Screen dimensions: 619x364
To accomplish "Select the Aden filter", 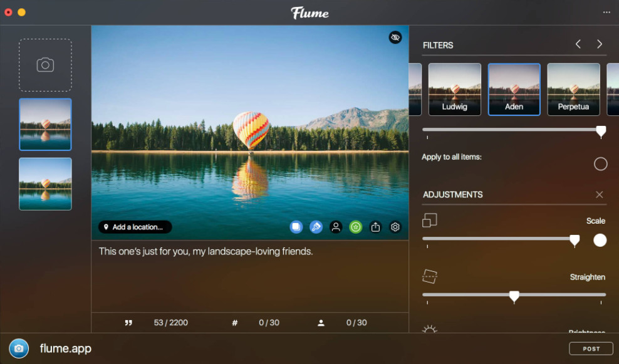I will pyautogui.click(x=514, y=90).
